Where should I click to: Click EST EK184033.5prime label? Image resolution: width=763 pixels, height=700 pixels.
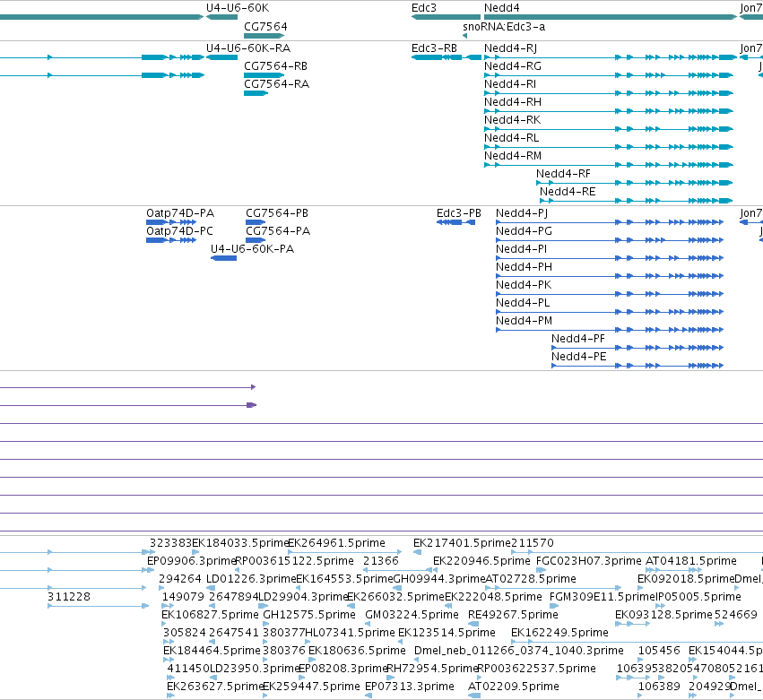click(x=240, y=543)
